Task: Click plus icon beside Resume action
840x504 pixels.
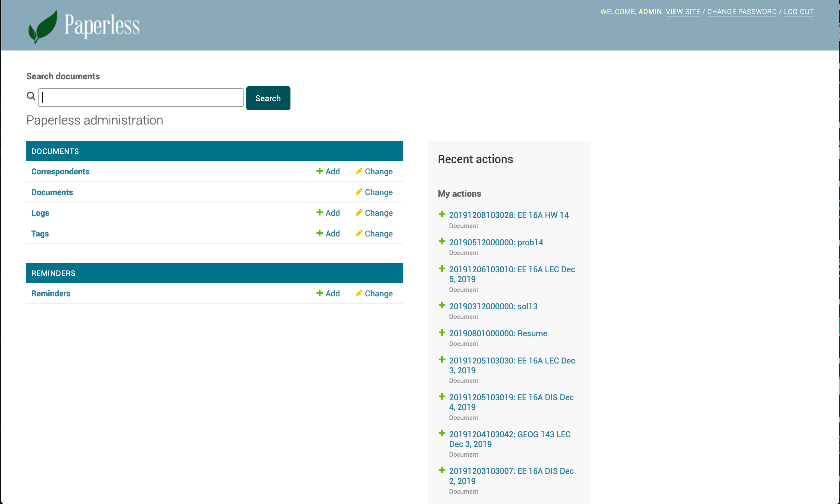Action: pos(442,332)
